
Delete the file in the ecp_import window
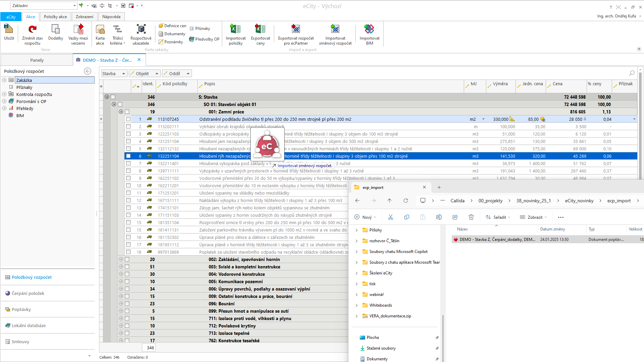[471, 217]
